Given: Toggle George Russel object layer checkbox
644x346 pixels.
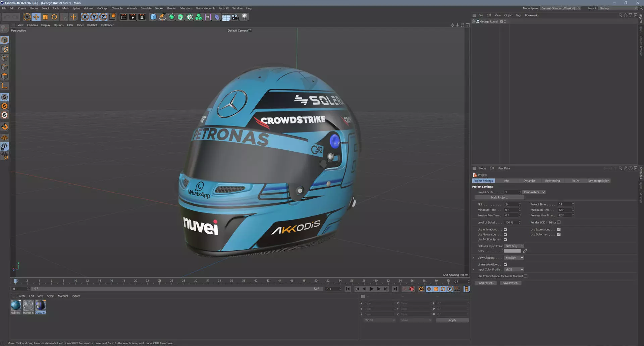Looking at the screenshot, I should point(502,21).
